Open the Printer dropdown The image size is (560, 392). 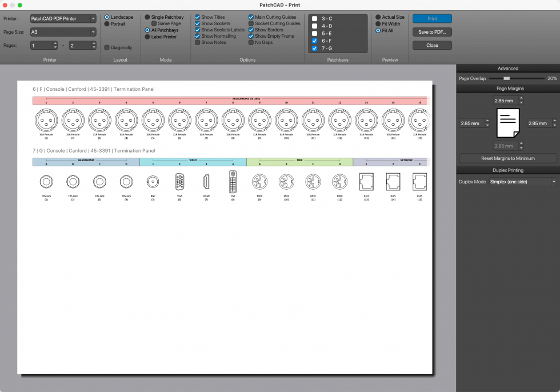point(63,18)
